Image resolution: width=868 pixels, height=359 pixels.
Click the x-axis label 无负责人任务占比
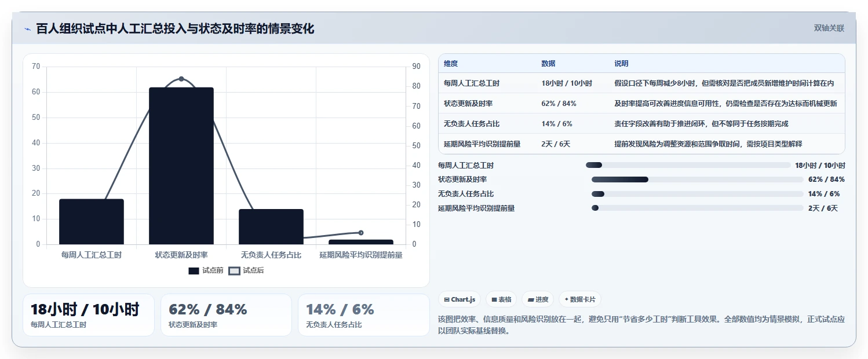(271, 255)
